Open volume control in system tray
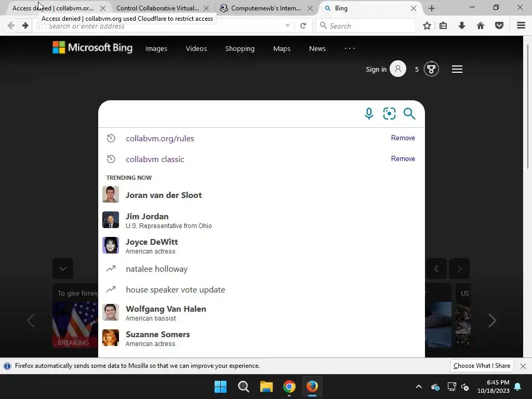 pyautogui.click(x=465, y=387)
